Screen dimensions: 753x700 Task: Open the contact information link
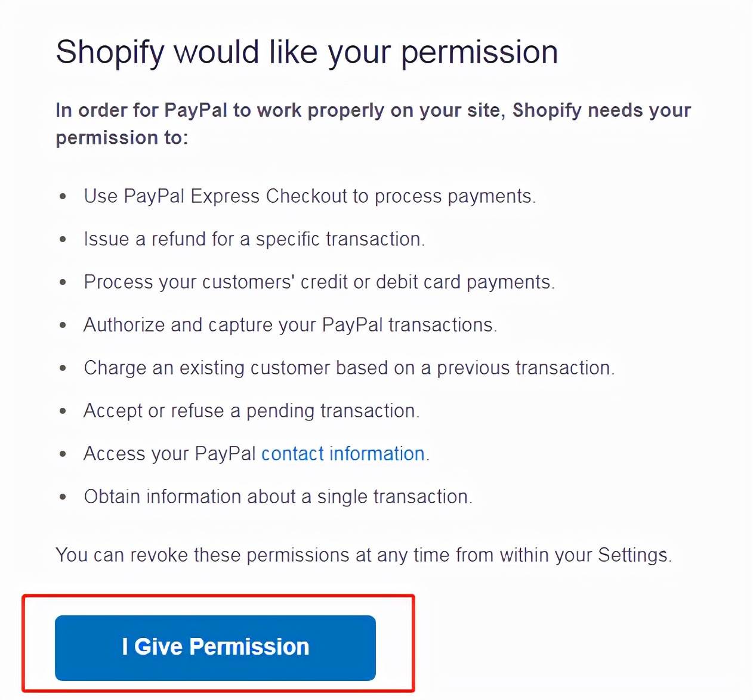click(x=343, y=454)
